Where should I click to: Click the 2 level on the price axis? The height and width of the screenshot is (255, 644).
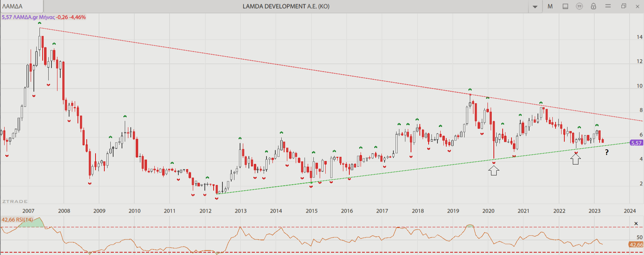pos(641,184)
